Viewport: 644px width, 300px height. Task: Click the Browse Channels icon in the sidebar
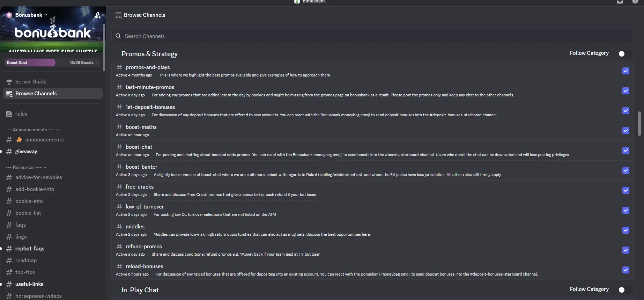[x=8, y=94]
